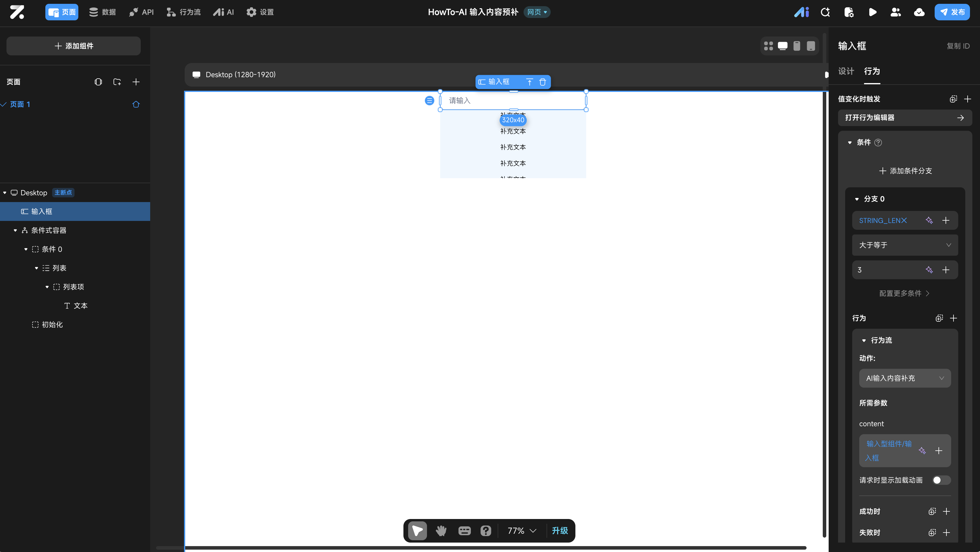Switch to mobile device view icon
The image size is (980, 552).
tap(797, 46)
